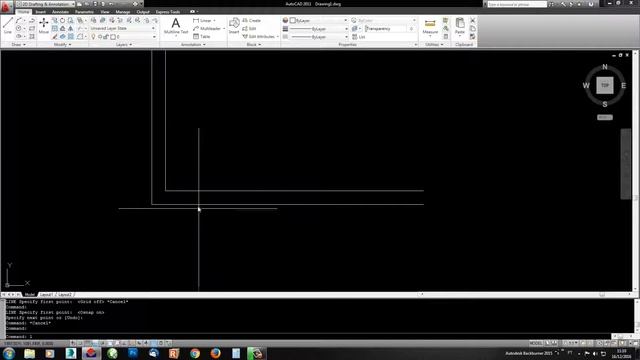Click the Match Properties icon in Clipboard panel
The height and width of the screenshot is (360, 640).
(473, 36)
